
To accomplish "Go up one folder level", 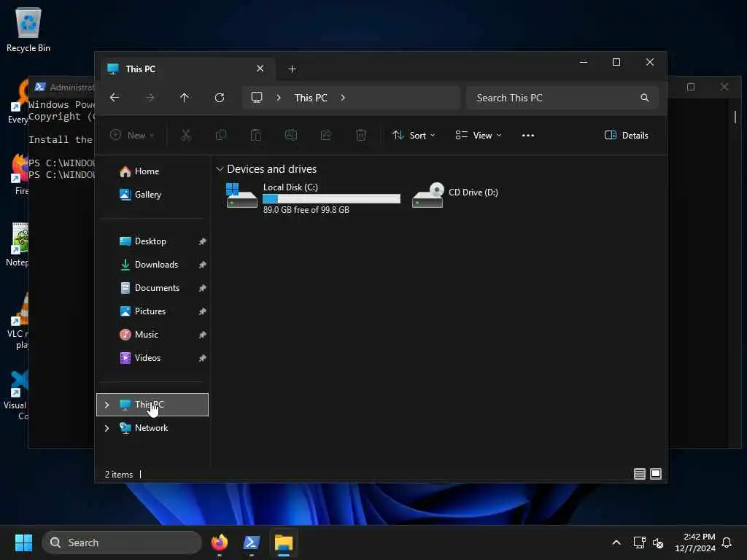I will [185, 98].
